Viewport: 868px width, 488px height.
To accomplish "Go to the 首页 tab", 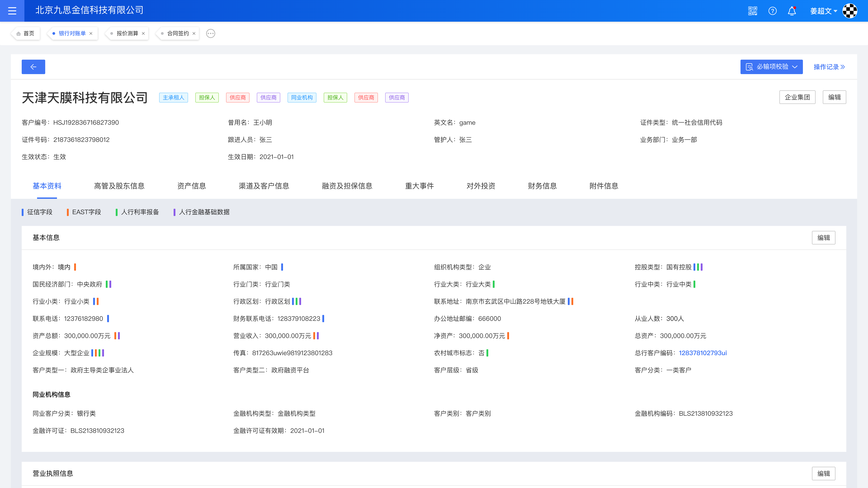I will point(26,33).
